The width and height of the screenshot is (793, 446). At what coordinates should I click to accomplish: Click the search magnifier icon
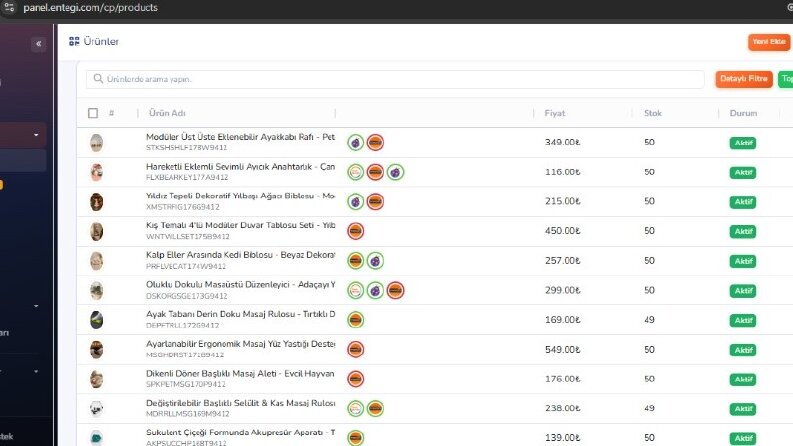tap(98, 79)
